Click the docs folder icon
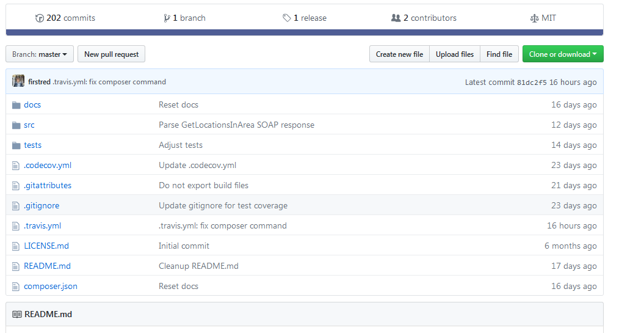644x333 pixels. point(16,105)
